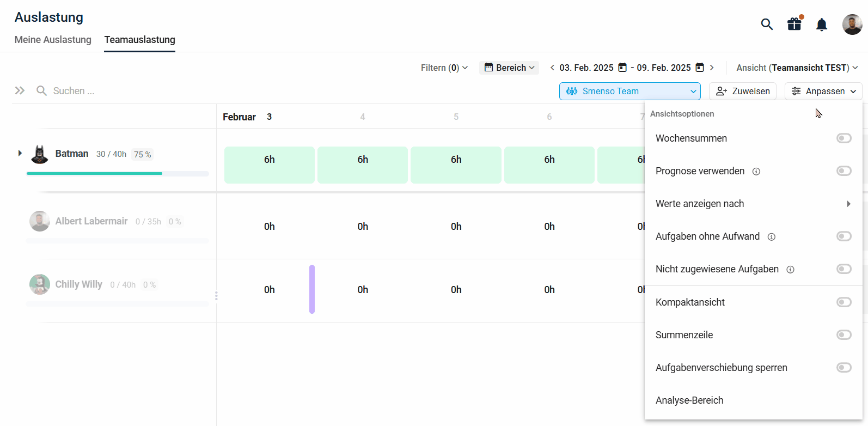Open the notifications bell
This screenshot has width=868, height=426.
tap(822, 25)
